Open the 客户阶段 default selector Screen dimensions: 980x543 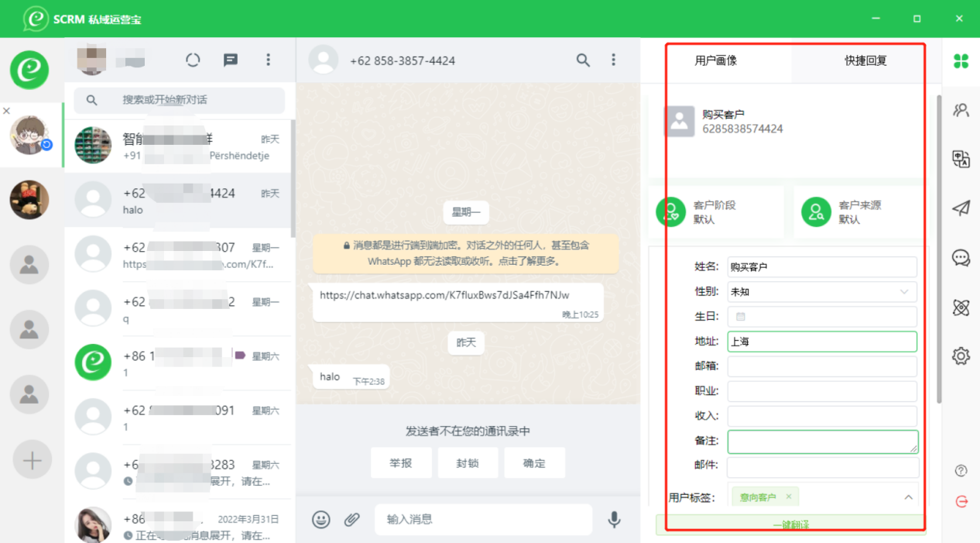[x=715, y=211]
